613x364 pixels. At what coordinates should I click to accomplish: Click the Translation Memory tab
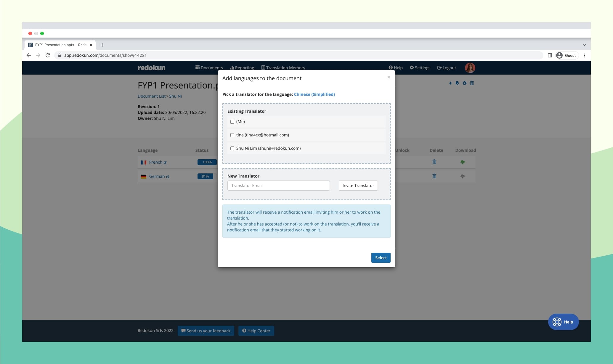pos(283,67)
